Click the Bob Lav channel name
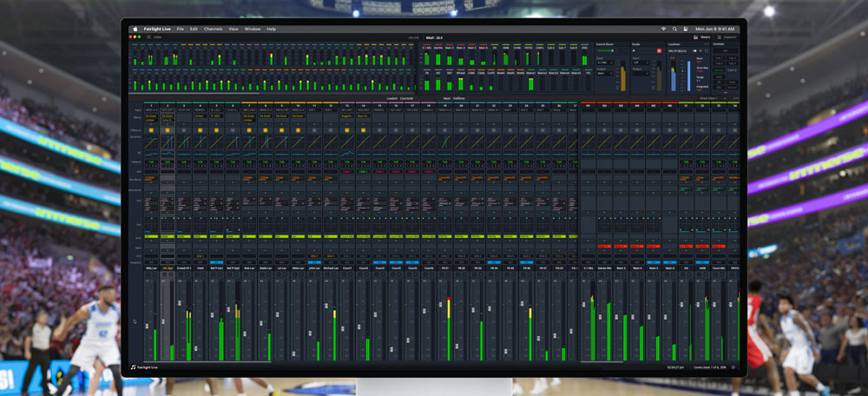 (x=248, y=268)
